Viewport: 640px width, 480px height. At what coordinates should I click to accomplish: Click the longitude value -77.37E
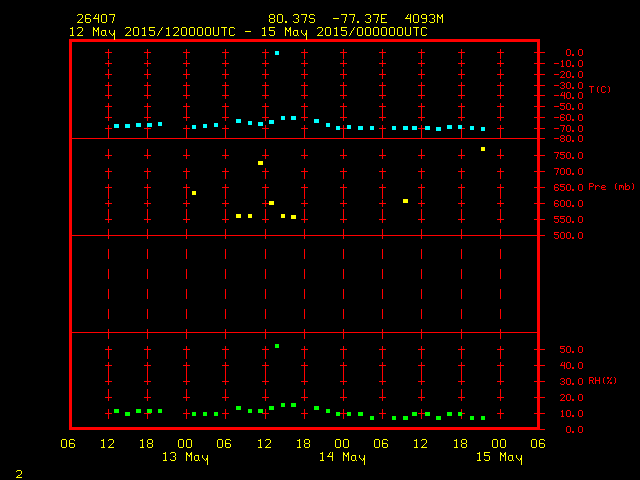point(360,19)
